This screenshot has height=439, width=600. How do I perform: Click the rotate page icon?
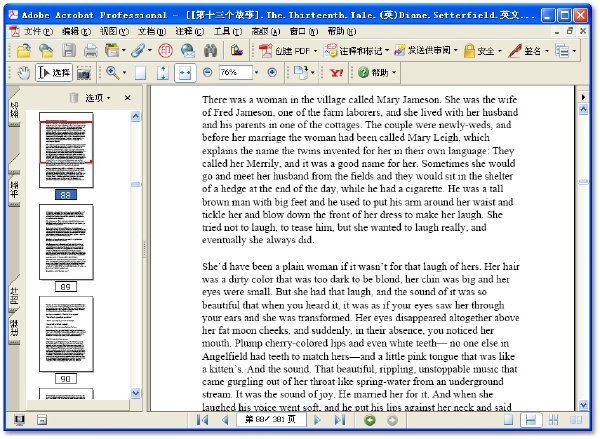pyautogui.click(x=301, y=72)
